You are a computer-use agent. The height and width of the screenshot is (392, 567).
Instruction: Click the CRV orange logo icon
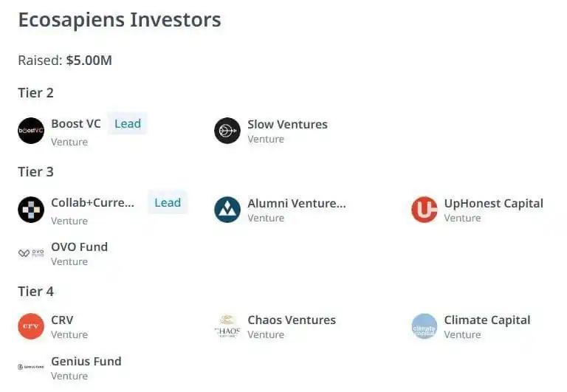pos(31,326)
